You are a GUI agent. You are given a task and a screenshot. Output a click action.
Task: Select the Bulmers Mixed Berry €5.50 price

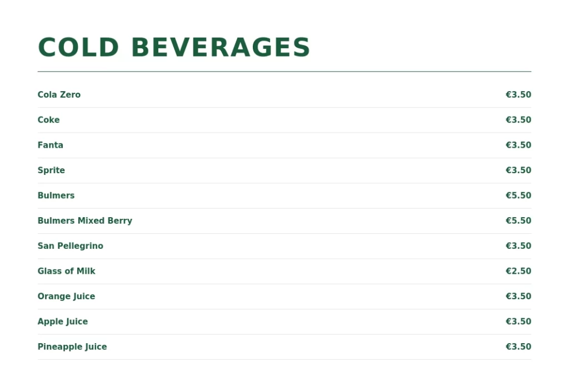click(518, 221)
